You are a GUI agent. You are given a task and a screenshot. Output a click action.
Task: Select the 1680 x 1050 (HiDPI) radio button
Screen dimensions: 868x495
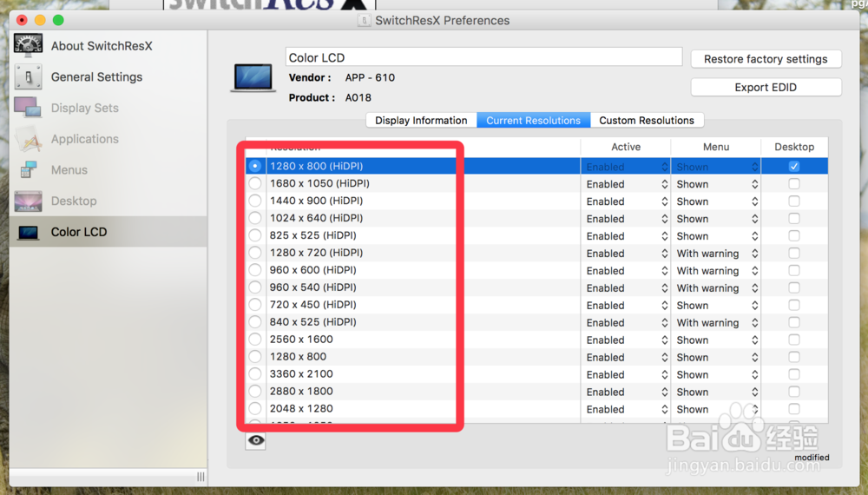click(x=254, y=183)
